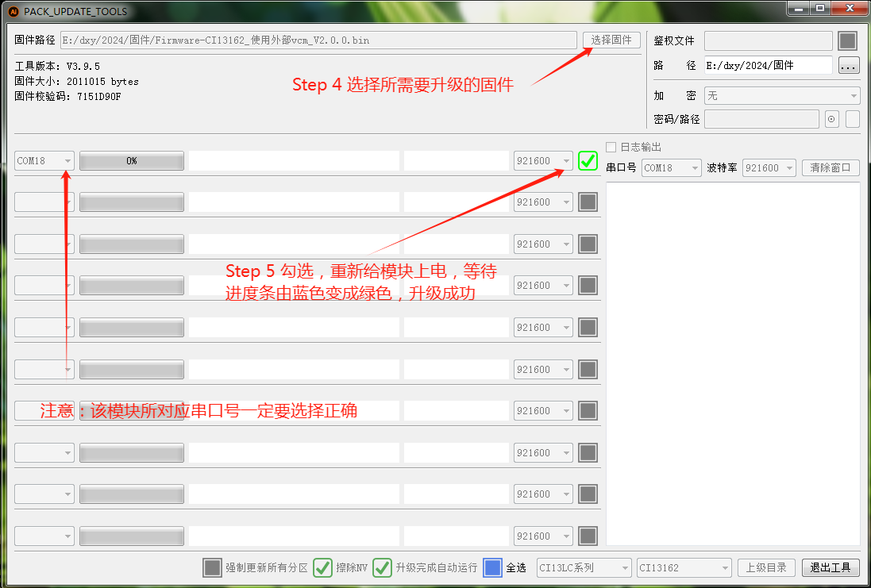Click the progress bar in last row
Screen dimensions: 871x588
132,536
